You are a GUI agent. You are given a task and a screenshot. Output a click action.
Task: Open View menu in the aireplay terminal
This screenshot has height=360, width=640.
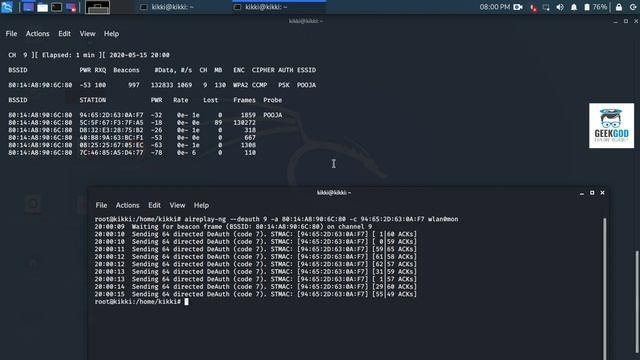point(177,205)
